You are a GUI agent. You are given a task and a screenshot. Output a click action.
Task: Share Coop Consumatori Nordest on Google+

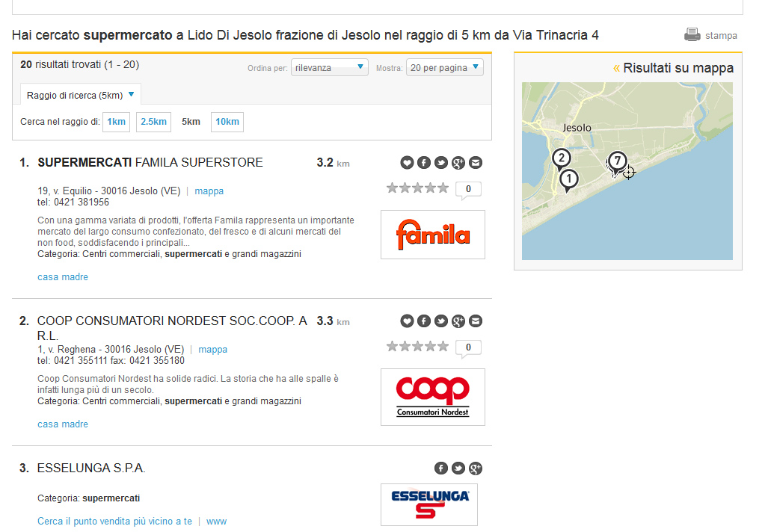tap(458, 321)
